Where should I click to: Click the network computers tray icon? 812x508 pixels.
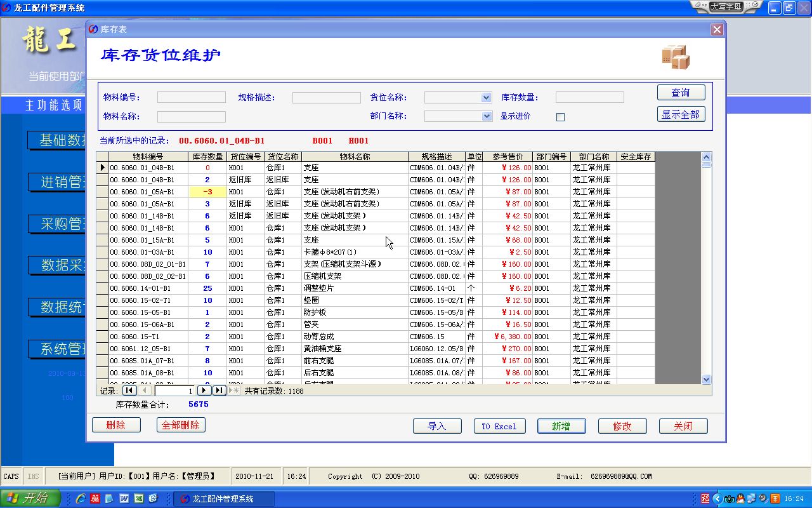point(752,498)
